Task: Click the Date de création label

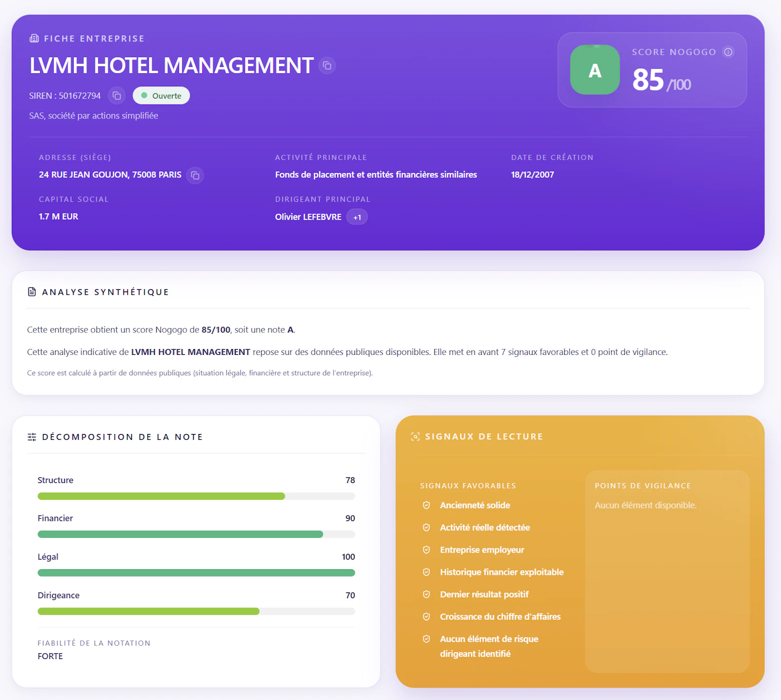Action: [x=552, y=158]
